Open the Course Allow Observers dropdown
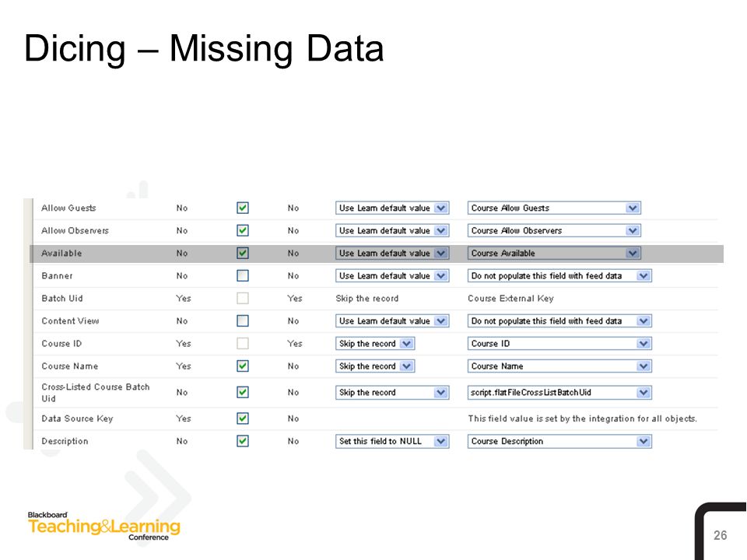The height and width of the screenshot is (560, 747). (554, 230)
